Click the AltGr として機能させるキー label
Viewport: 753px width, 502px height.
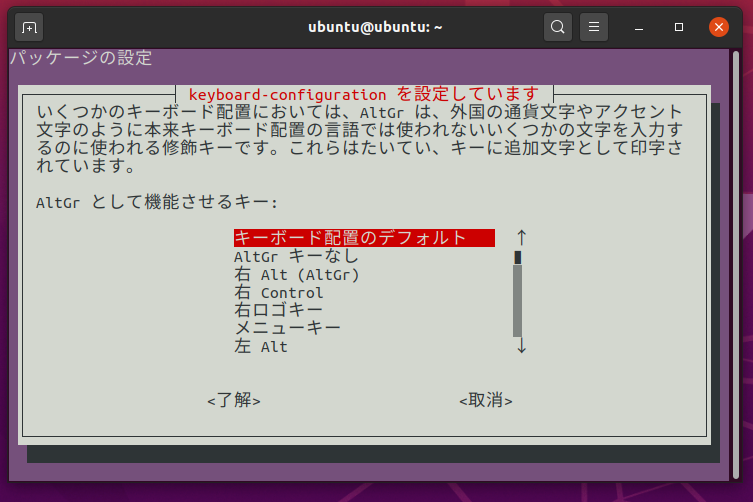click(x=157, y=202)
